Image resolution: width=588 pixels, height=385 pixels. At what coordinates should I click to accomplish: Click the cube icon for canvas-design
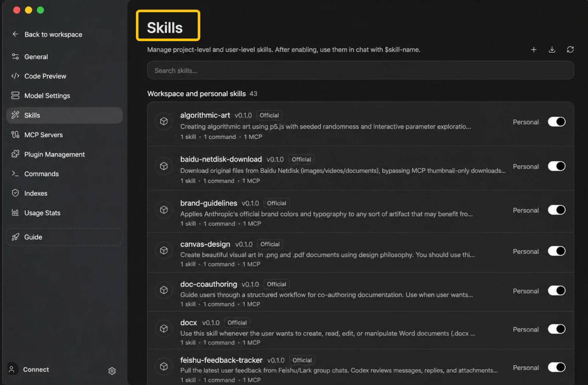[x=164, y=251]
